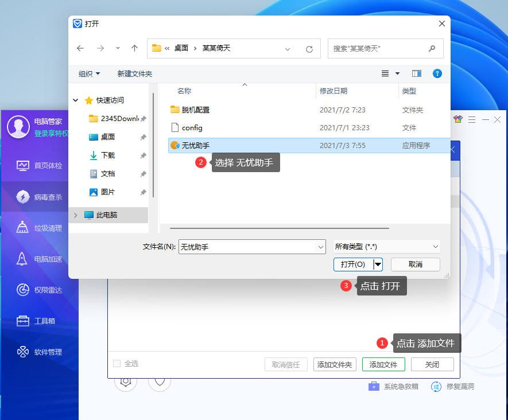508x420 pixels.
Task: Change view layout icon
Action: pyautogui.click(x=385, y=73)
